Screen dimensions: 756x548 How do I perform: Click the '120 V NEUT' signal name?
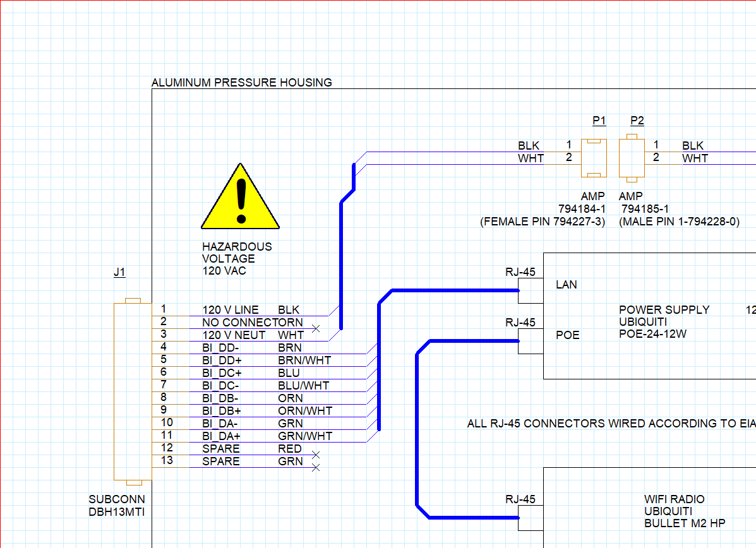point(234,335)
